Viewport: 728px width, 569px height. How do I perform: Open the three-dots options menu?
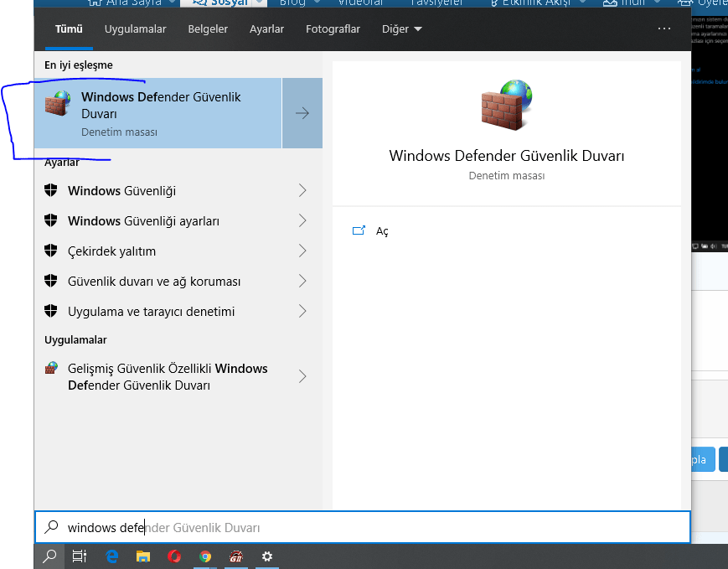tap(664, 28)
